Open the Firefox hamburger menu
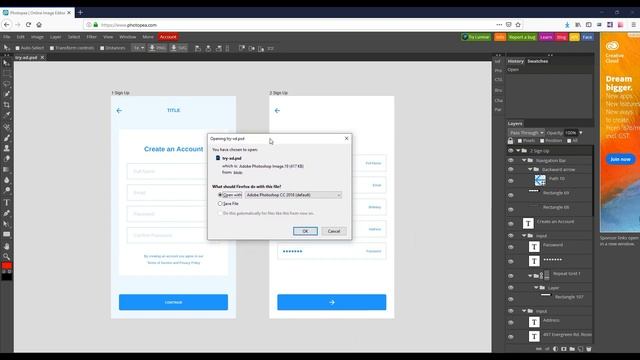Screen dimensions: 640x360 point(633,24)
